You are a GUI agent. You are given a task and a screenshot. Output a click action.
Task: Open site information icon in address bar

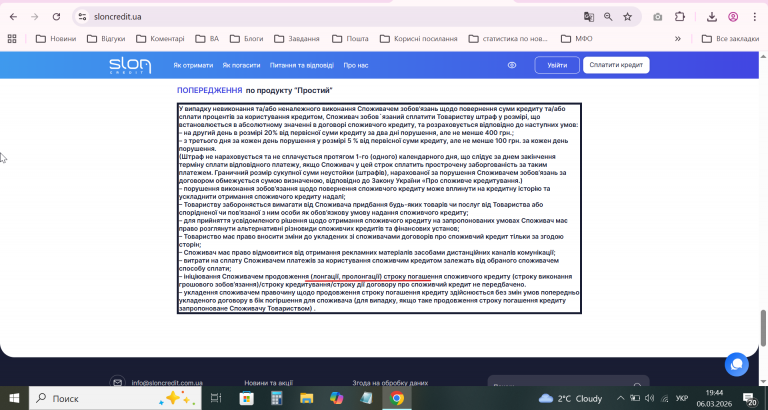[82, 17]
